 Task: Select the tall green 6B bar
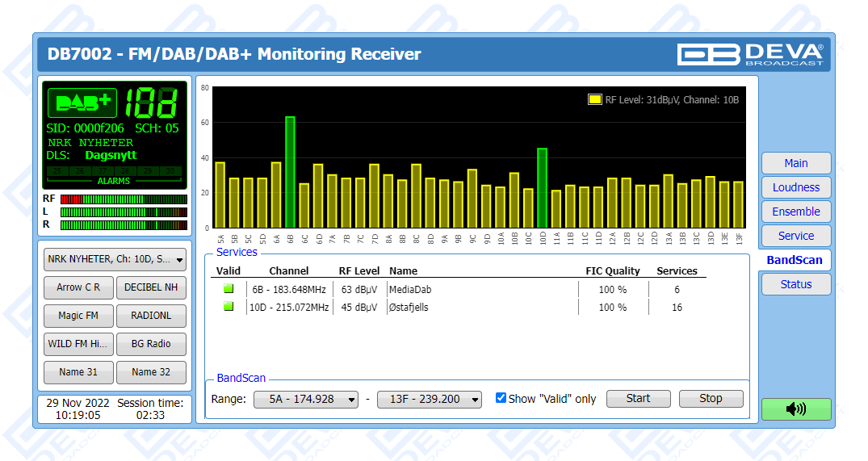click(290, 172)
